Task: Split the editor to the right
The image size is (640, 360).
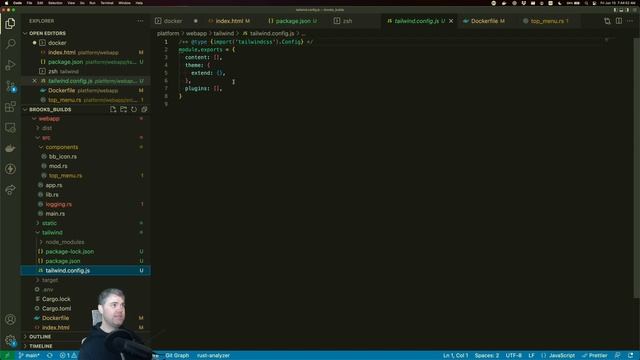Action: [x=619, y=21]
